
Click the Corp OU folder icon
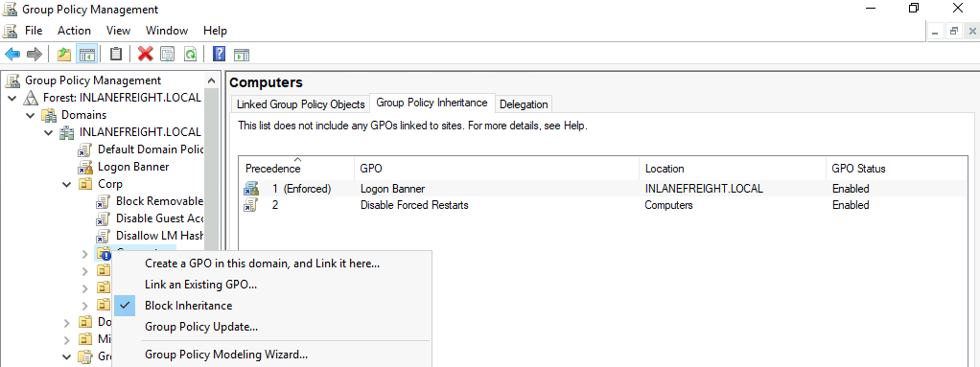85,184
